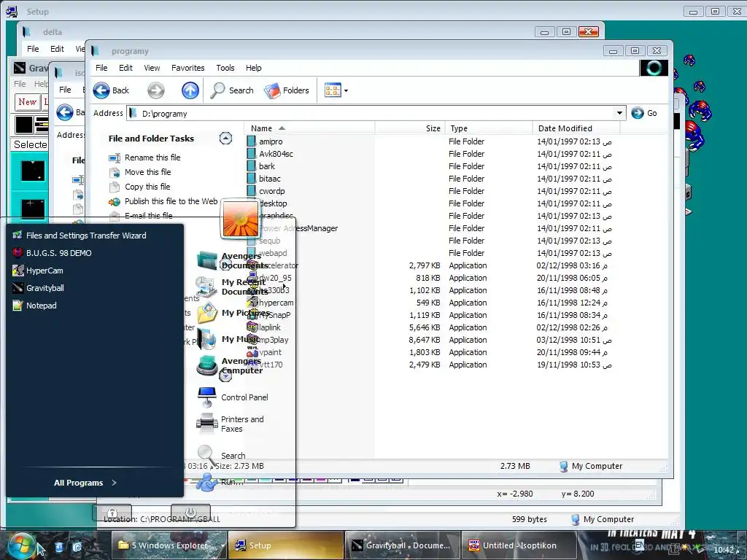Click the Search magnifier in programy toolbar
Viewport: 747px width, 560px height.
(217, 90)
